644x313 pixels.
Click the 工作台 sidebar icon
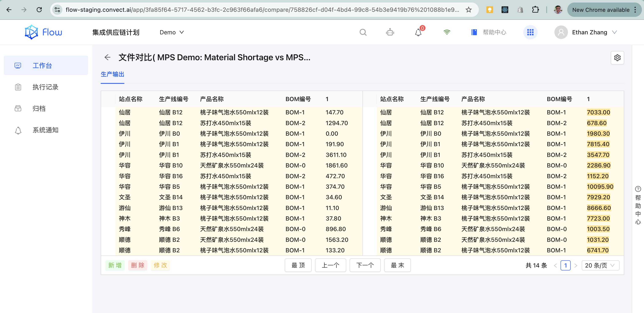pyautogui.click(x=18, y=66)
